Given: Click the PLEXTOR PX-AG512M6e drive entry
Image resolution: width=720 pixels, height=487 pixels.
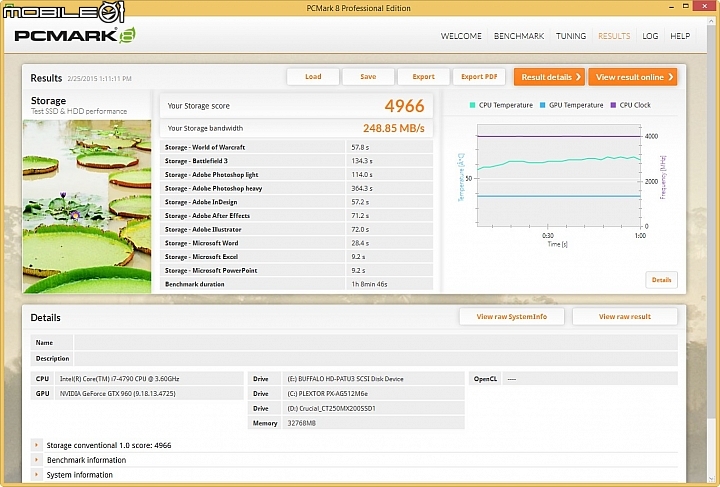Looking at the screenshot, I should [x=373, y=393].
